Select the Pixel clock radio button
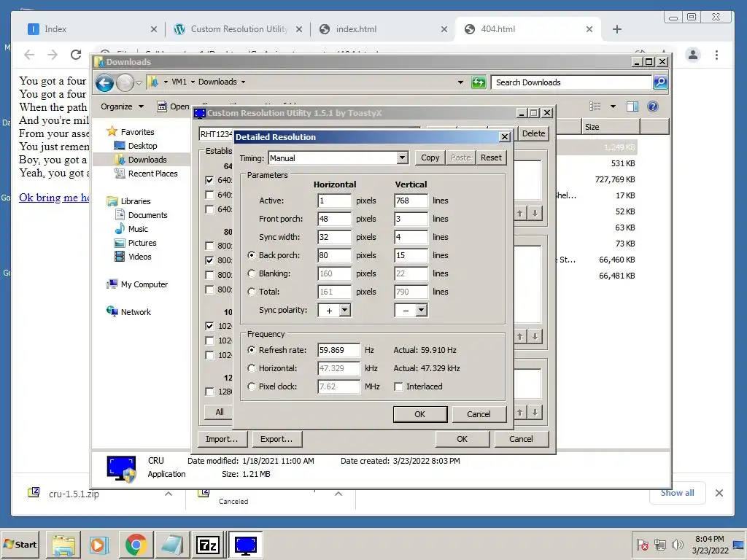The width and height of the screenshot is (747, 560). [x=252, y=386]
